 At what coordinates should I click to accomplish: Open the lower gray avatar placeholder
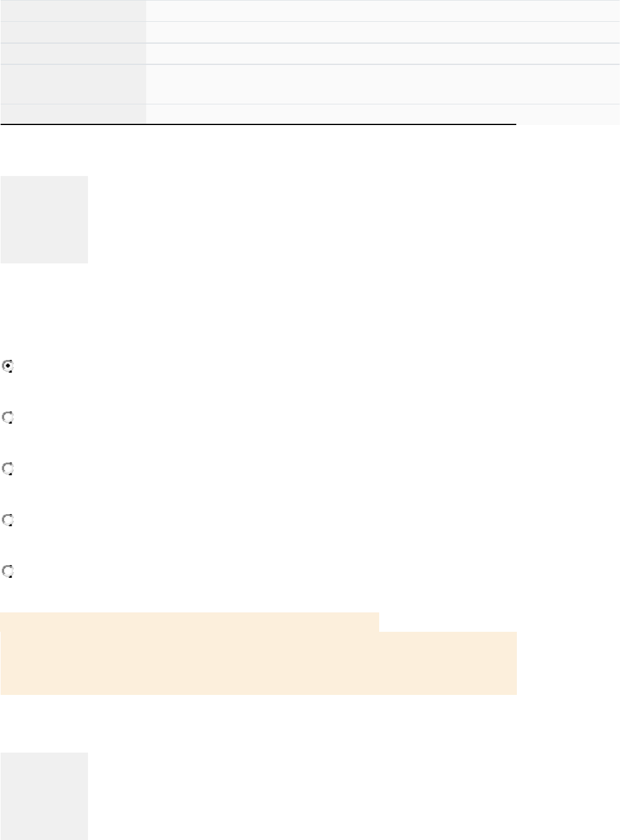coord(44,796)
